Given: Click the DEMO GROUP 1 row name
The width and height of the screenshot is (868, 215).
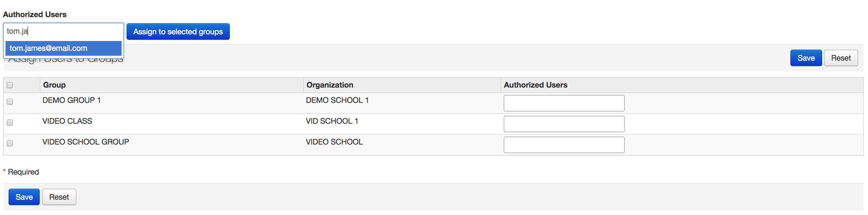Looking at the screenshot, I should click(72, 100).
